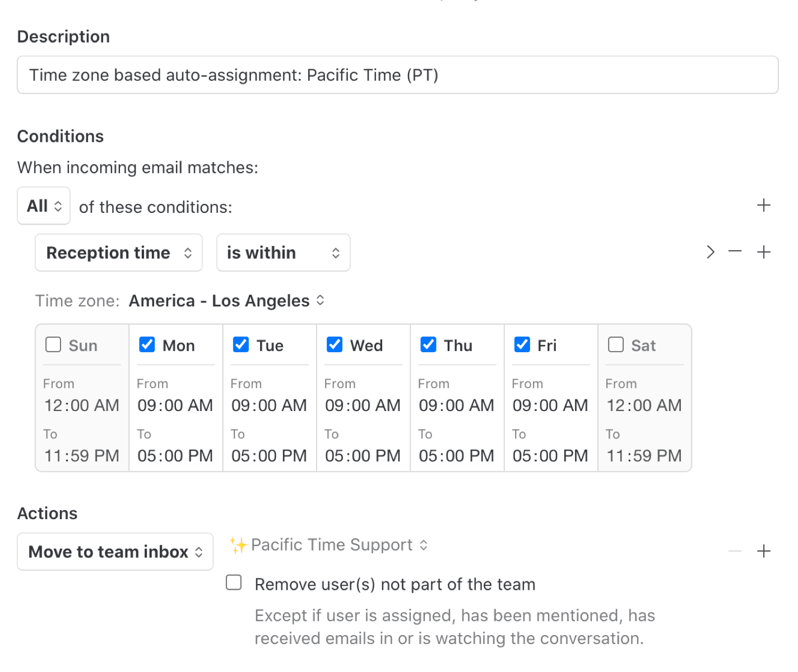The height and width of the screenshot is (672, 798).
Task: Add another action using the plus icon
Action: point(763,552)
